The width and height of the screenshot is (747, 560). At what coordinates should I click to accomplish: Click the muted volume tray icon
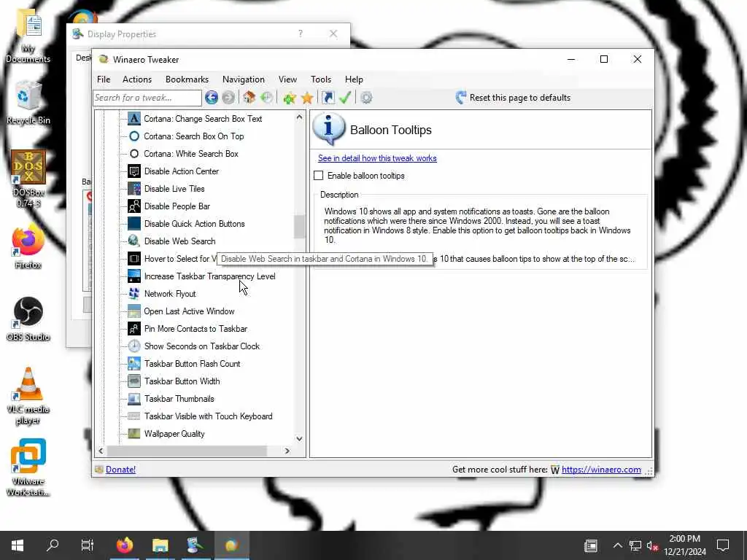653,545
